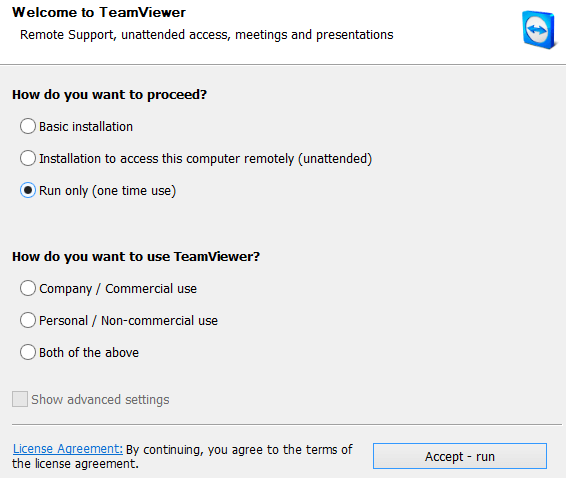
Task: Click the 'How do you want to proceed?' heading
Action: [109, 95]
